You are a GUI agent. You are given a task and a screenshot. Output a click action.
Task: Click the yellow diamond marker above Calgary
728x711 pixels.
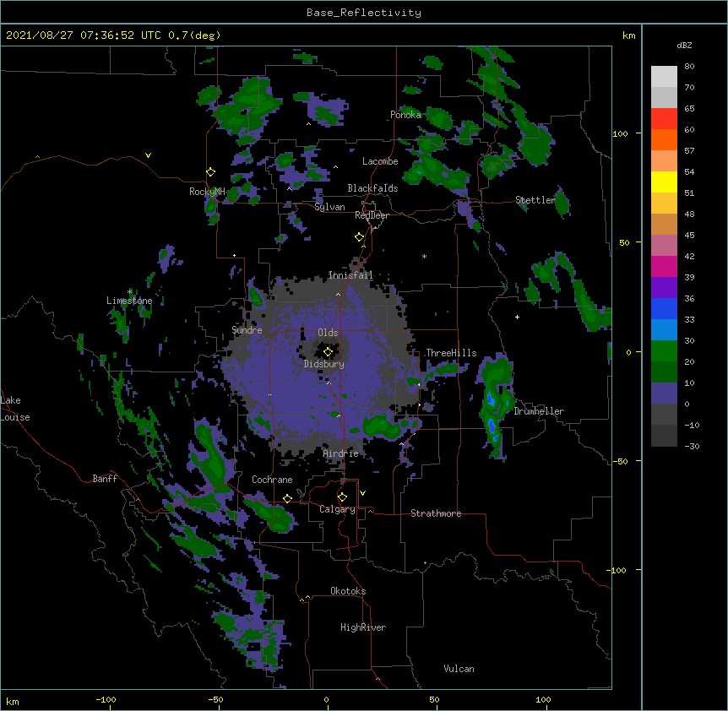tap(342, 497)
